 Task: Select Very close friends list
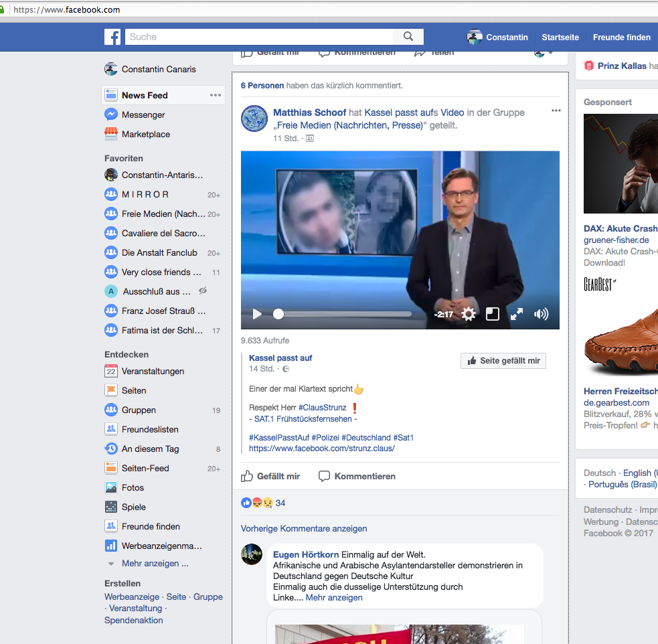(x=163, y=272)
